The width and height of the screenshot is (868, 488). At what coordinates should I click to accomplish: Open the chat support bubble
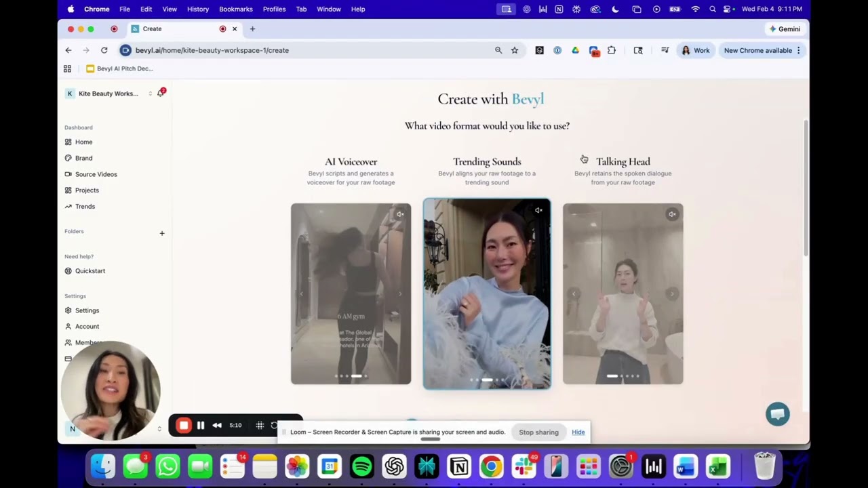tap(778, 414)
